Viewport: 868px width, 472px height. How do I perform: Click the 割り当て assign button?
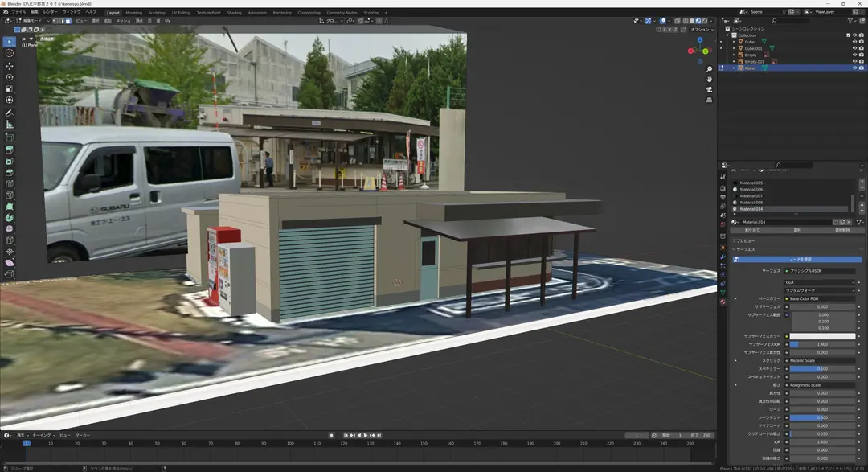[752, 230]
